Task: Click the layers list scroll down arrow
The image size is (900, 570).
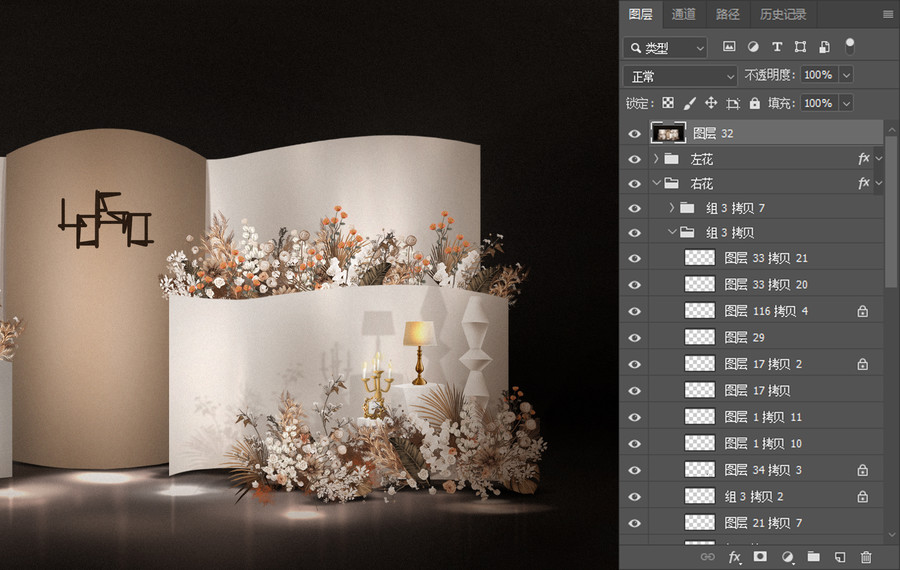Action: click(x=891, y=534)
